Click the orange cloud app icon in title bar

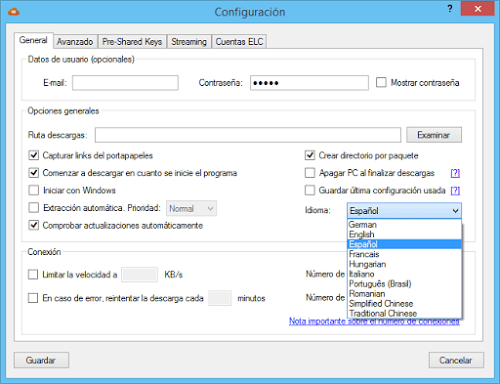coord(14,12)
